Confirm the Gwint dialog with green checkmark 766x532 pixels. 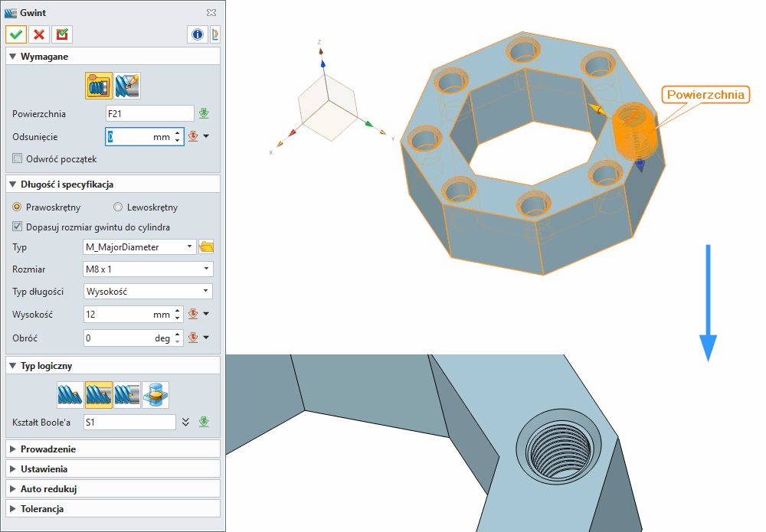[x=15, y=34]
